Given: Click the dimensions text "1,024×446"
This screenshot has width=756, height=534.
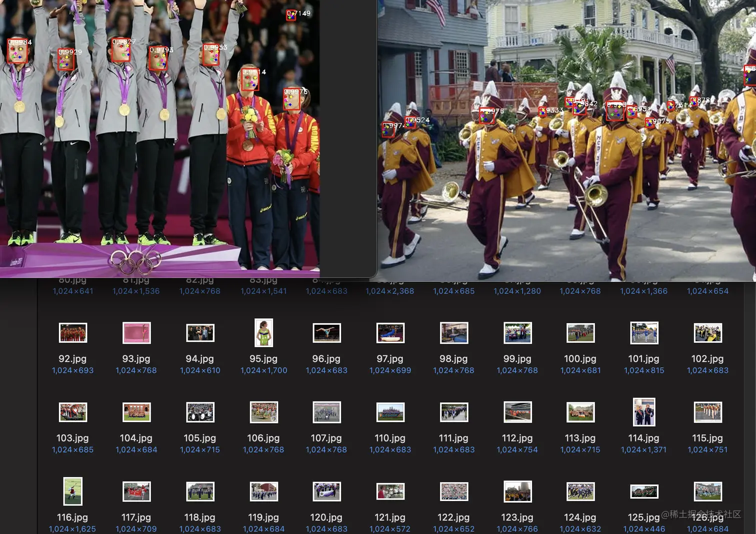Looking at the screenshot, I should point(644,529).
